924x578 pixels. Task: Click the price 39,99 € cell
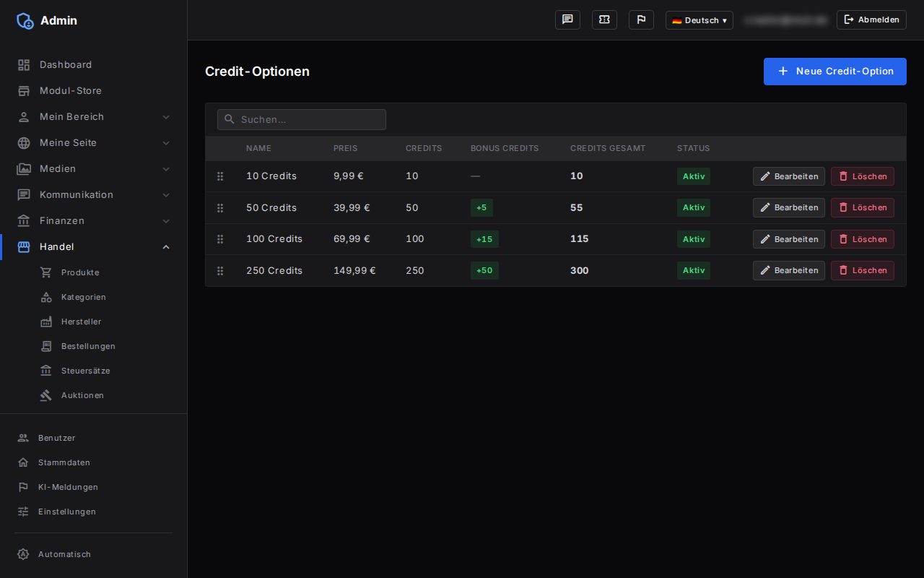pos(352,207)
